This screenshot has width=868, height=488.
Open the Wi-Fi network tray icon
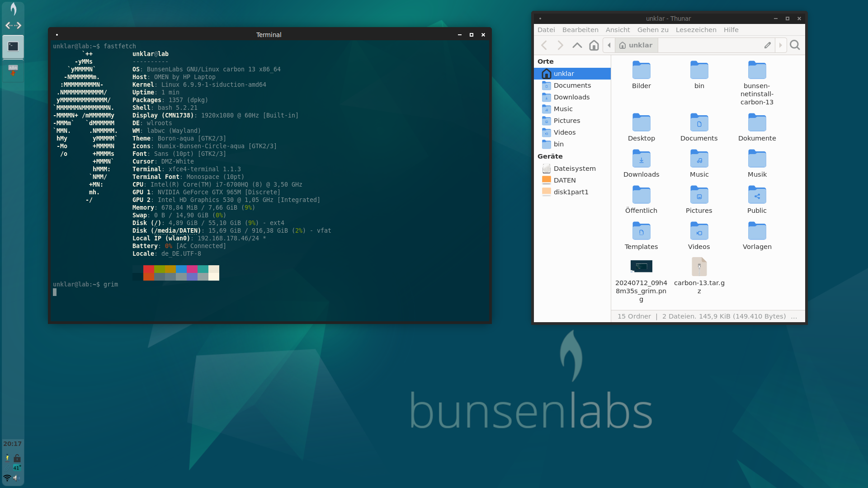click(x=7, y=478)
